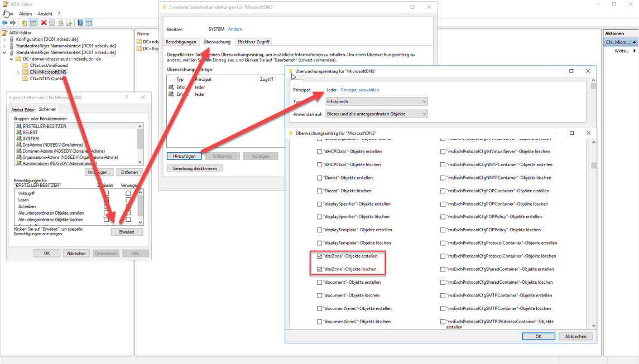Image resolution: width=639 pixels, height=364 pixels.
Task: Click the red X delete icon
Action: (44, 23)
